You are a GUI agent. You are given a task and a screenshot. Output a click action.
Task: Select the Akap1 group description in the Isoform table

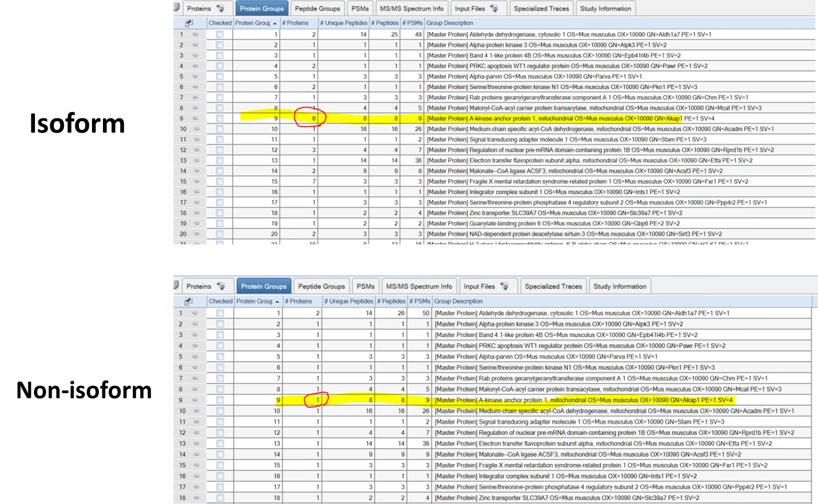tap(570, 119)
